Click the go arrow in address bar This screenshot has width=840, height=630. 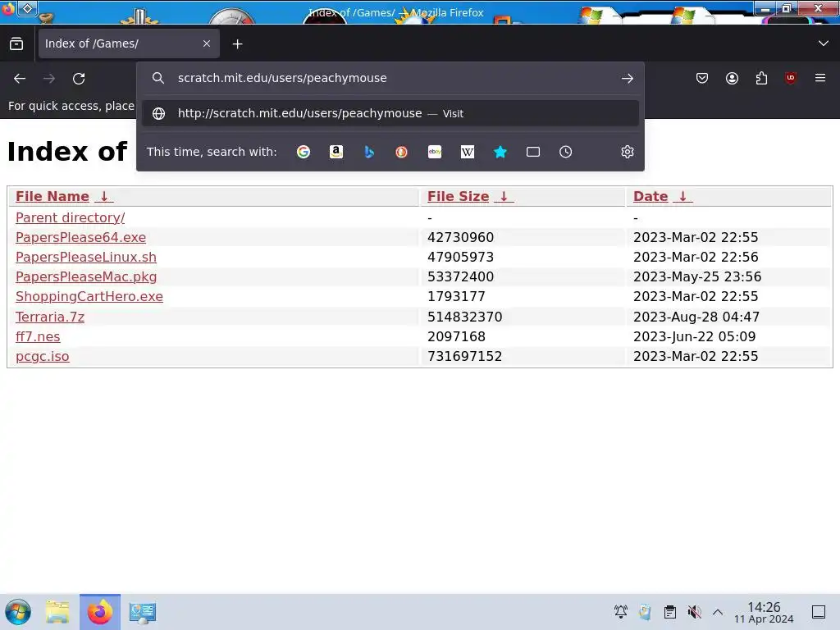click(x=628, y=78)
